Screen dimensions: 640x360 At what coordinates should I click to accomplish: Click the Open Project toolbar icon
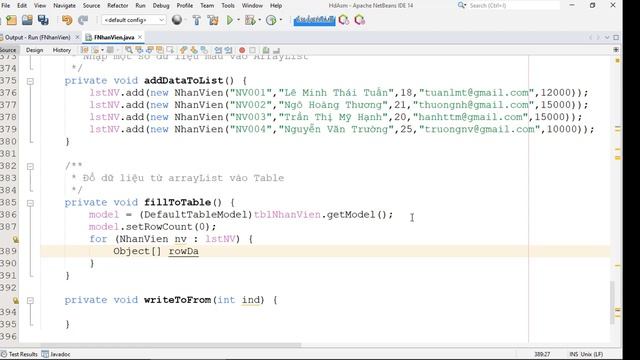[27, 20]
